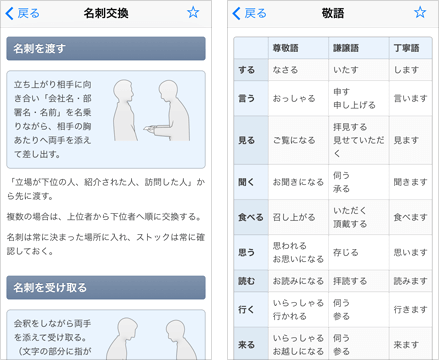Go back with 戻る on 敬語 screen
439x360 pixels.
[x=250, y=13]
